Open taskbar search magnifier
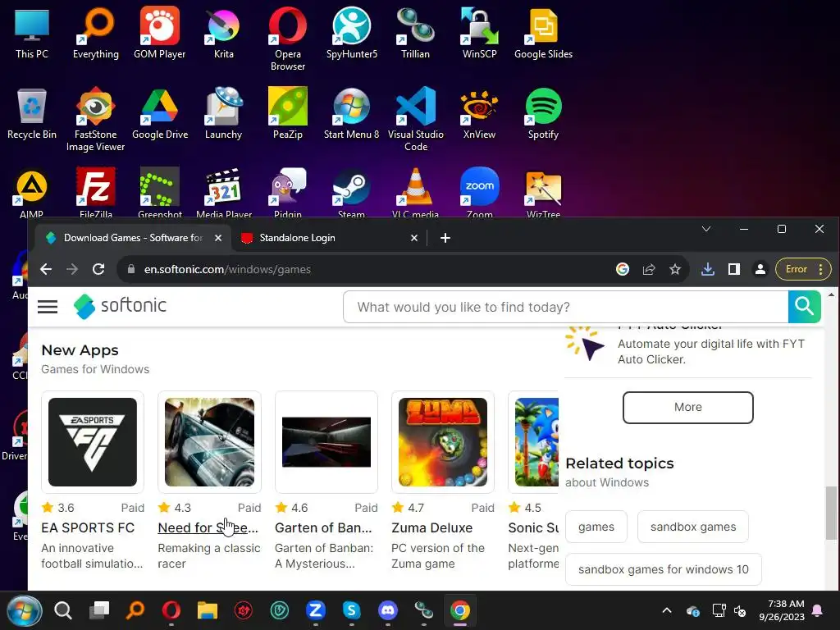 tap(62, 610)
